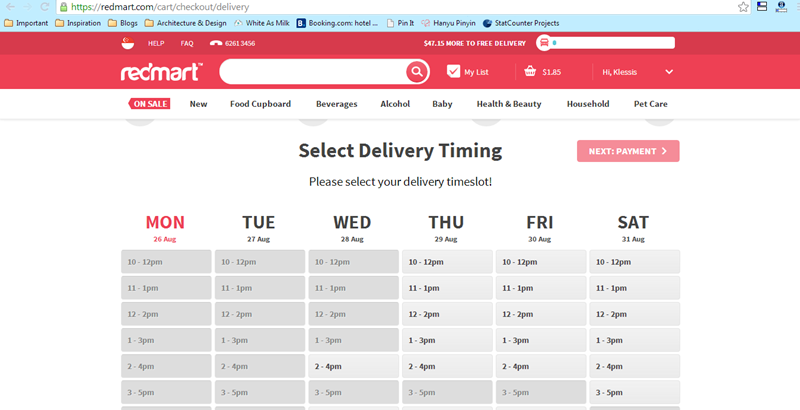Open the Hanyu Pinyin bookmark
The width and height of the screenshot is (800, 410).
(x=448, y=23)
